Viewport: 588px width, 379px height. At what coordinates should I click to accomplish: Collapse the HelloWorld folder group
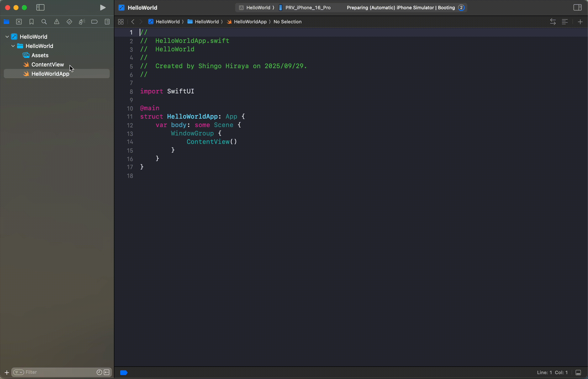[13, 46]
